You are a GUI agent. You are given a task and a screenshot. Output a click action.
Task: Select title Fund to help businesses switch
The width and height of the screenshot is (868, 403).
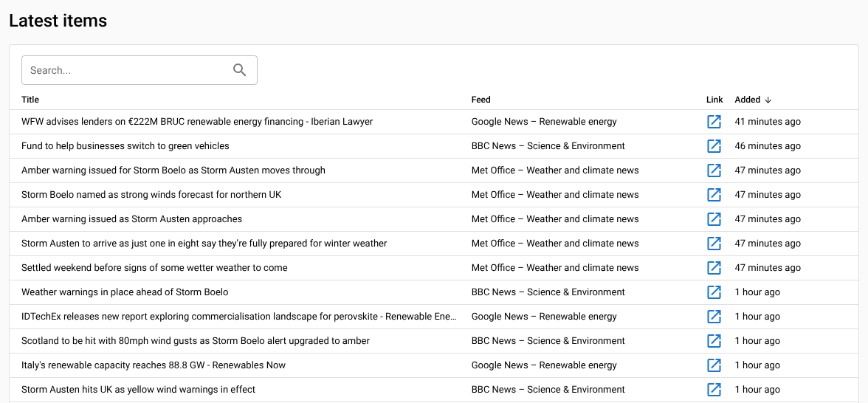tap(125, 146)
